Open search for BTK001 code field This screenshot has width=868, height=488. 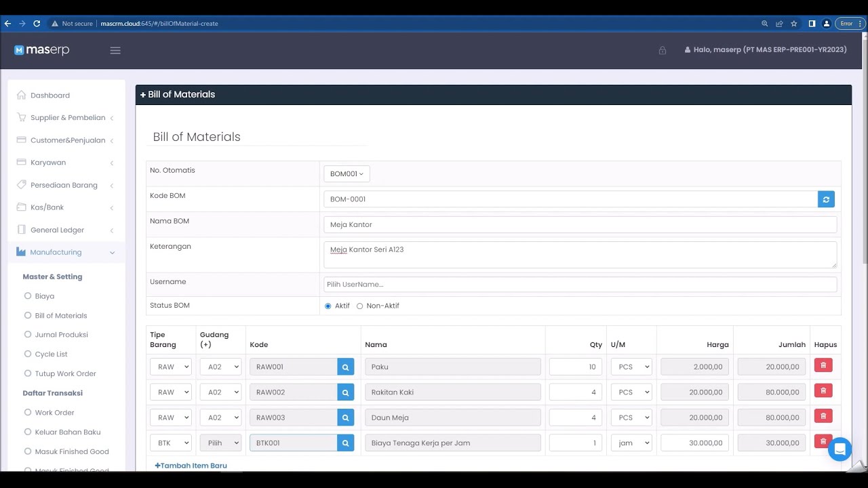(346, 443)
